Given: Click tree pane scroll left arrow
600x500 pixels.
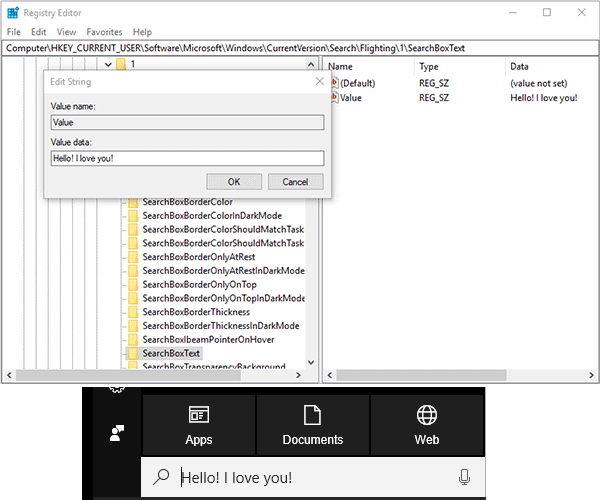Looking at the screenshot, I should 9,375.
